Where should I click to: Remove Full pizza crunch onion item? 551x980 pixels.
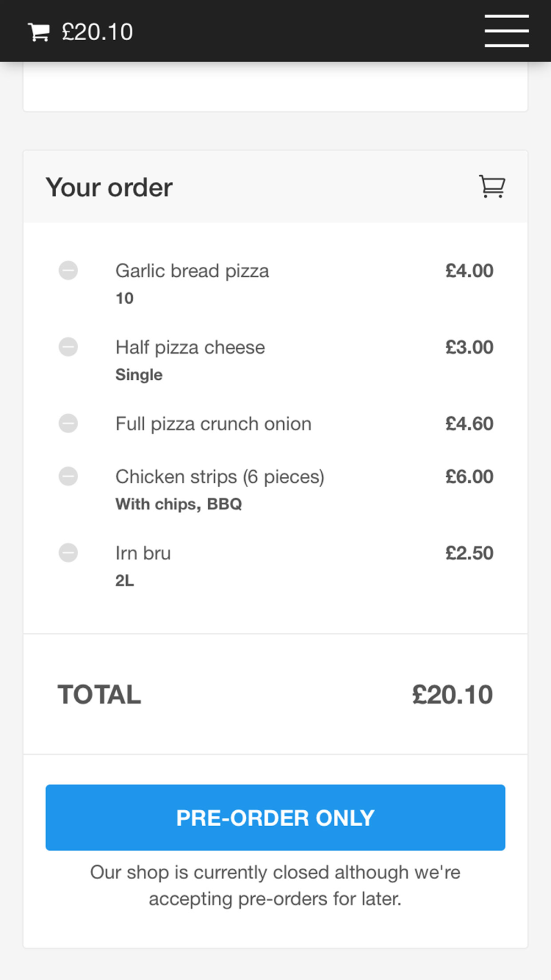pos(68,424)
